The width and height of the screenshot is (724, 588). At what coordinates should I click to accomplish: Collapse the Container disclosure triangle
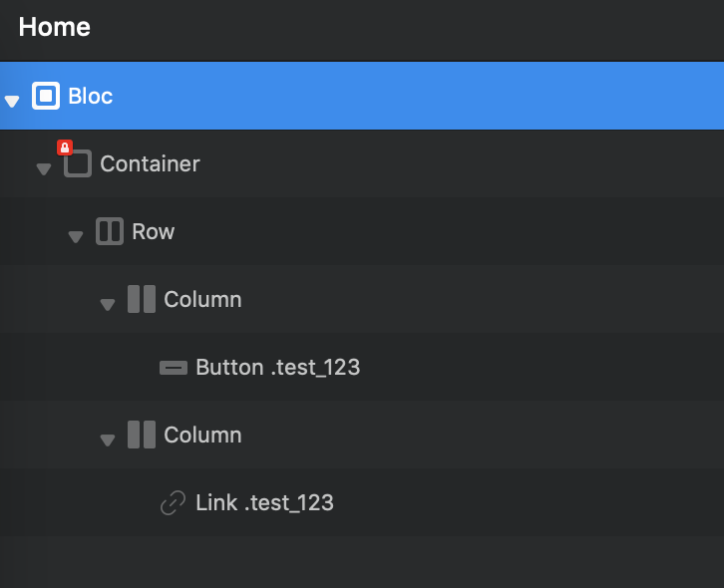44,168
